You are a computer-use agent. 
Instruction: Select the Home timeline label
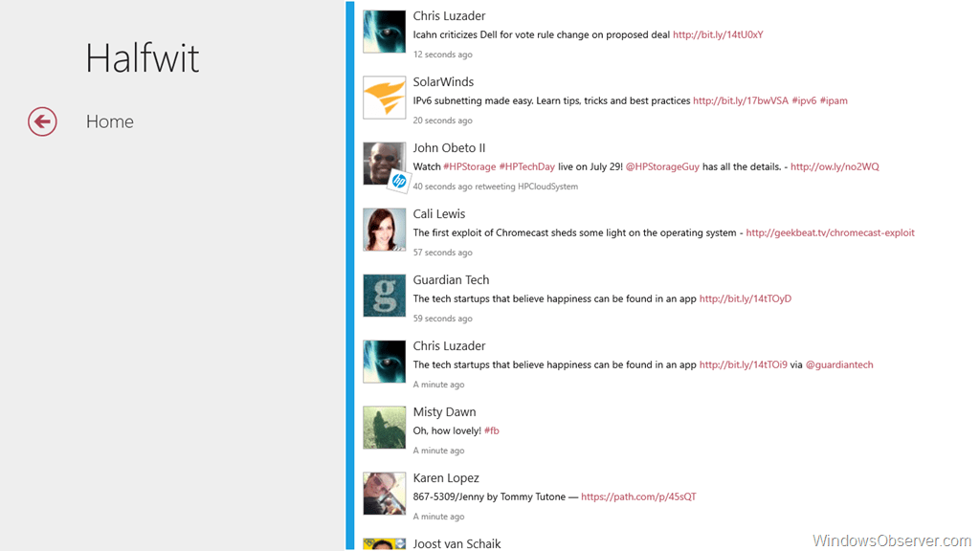[109, 121]
